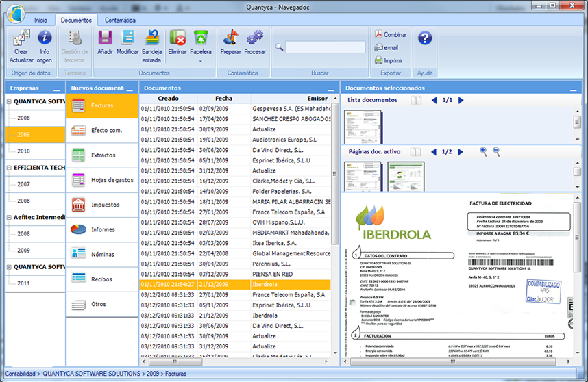Zoom out of the document preview

click(496, 151)
